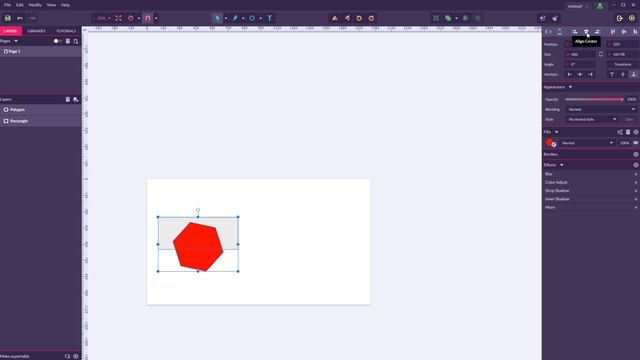Click the Align Top icon

click(x=613, y=31)
